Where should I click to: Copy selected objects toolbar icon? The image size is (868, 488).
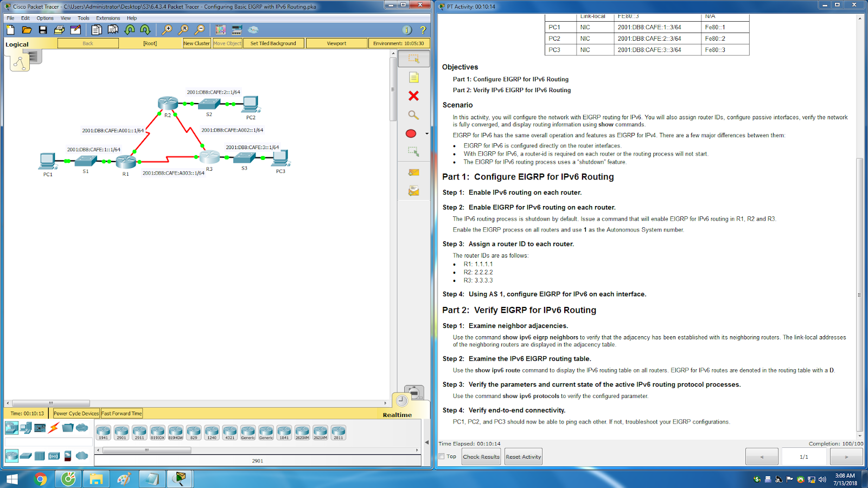[97, 30]
